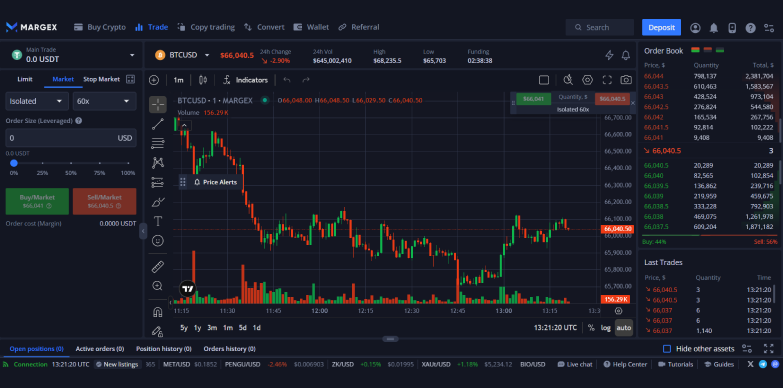The image size is (783, 388).
Task: Change candlestick chart style
Action: 203,80
